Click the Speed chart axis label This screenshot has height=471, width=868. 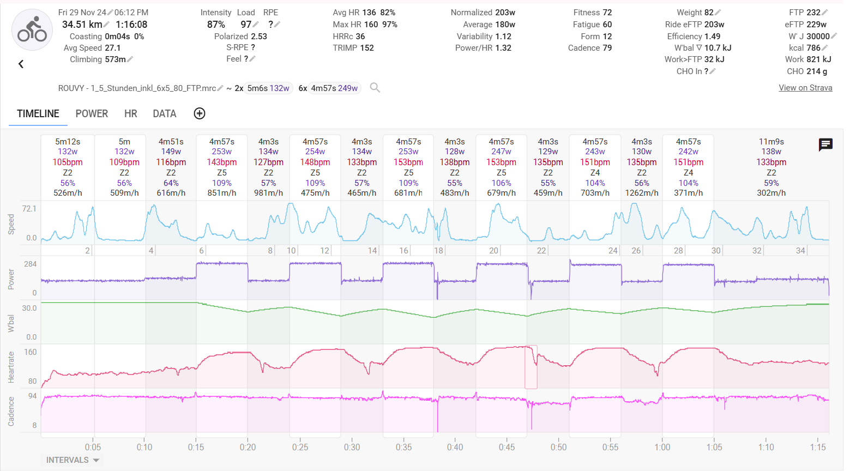coord(11,224)
